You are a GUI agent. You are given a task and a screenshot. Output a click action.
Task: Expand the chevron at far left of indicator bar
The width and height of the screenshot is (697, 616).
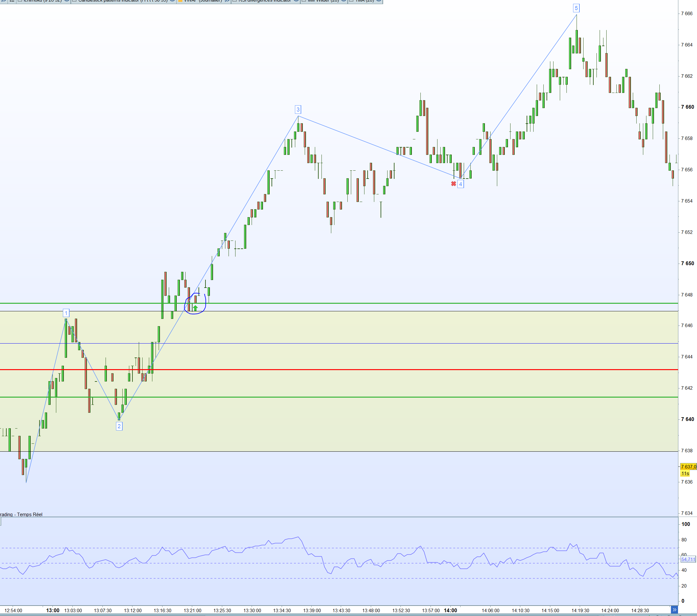click(3, 1)
